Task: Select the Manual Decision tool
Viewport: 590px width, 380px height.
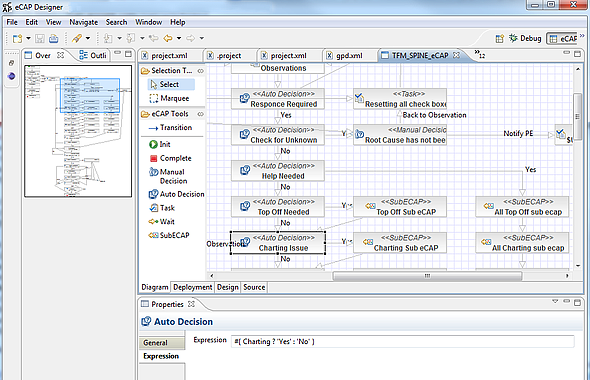Action: [168, 176]
